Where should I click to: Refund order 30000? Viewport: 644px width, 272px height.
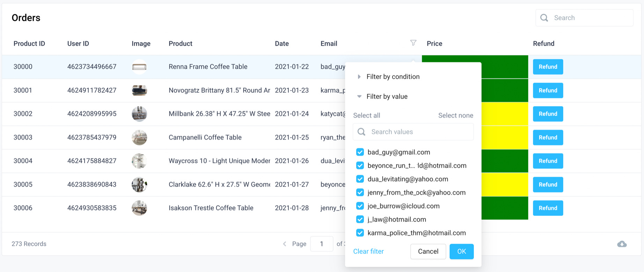coord(548,67)
